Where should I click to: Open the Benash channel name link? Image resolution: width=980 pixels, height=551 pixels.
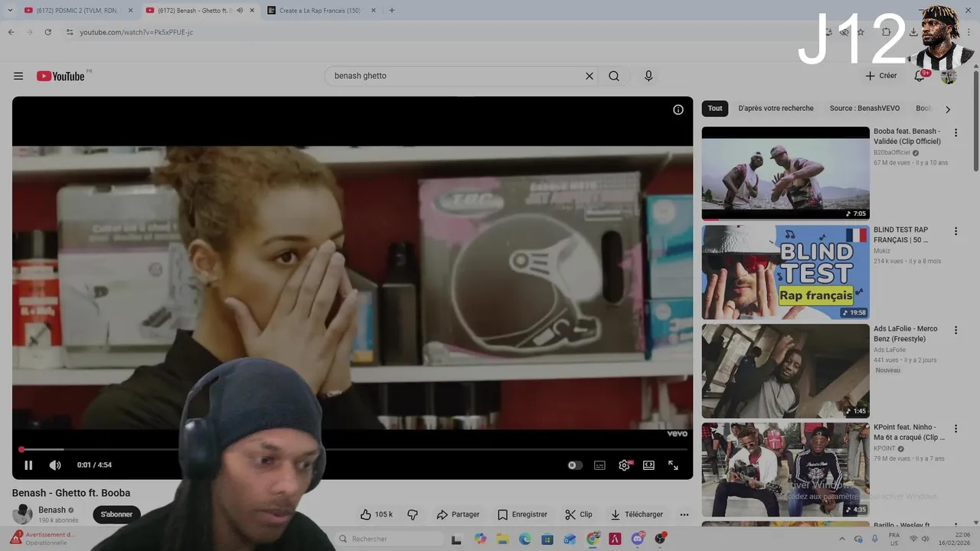tap(52, 510)
